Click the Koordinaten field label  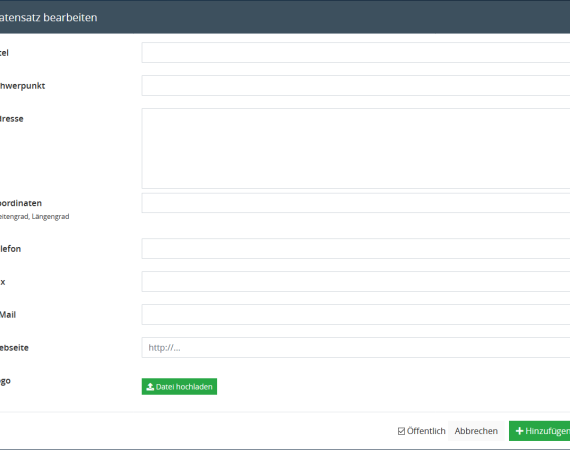click(x=20, y=203)
